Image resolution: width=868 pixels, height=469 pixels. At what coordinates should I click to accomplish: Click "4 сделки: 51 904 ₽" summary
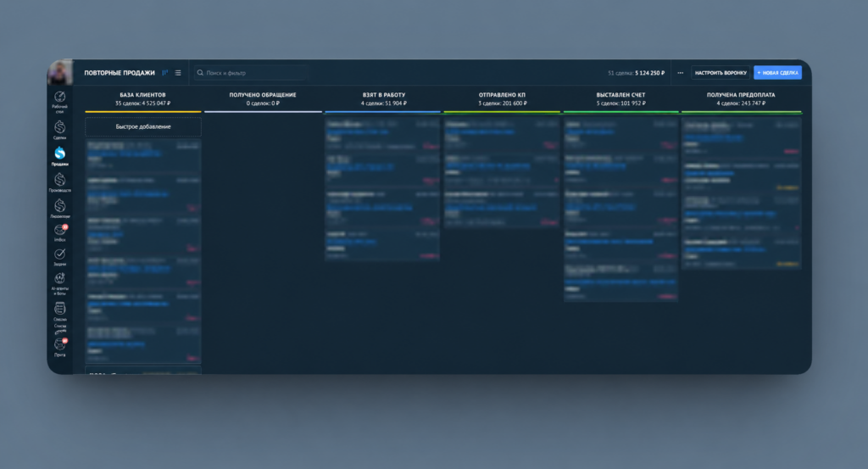tap(384, 103)
